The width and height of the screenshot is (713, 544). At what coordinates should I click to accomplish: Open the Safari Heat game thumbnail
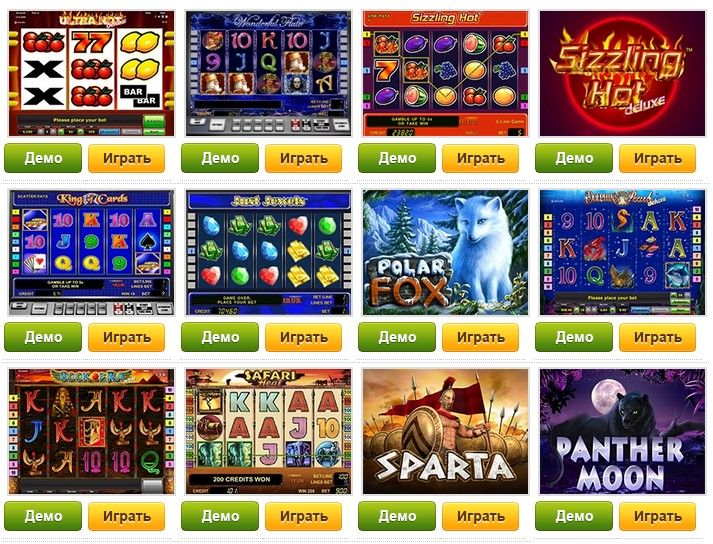pos(268,432)
